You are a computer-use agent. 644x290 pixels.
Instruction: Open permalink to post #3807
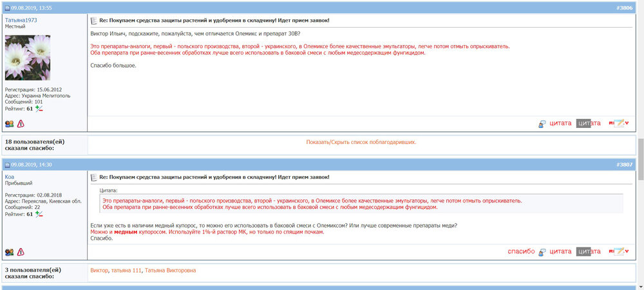coord(624,165)
